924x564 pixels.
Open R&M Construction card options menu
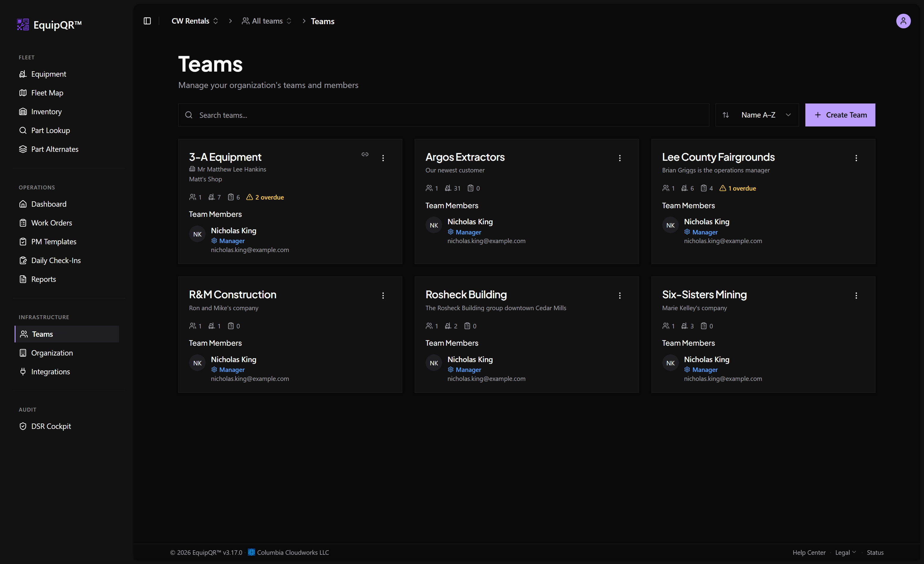pos(383,296)
